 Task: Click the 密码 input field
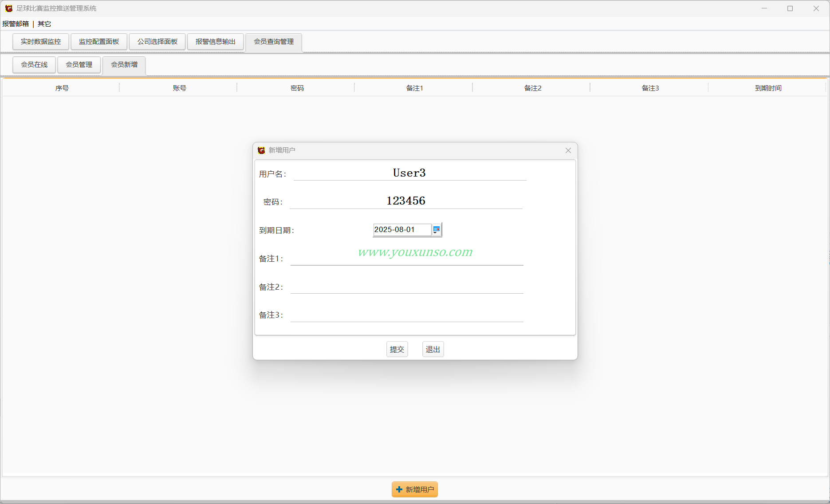point(406,201)
